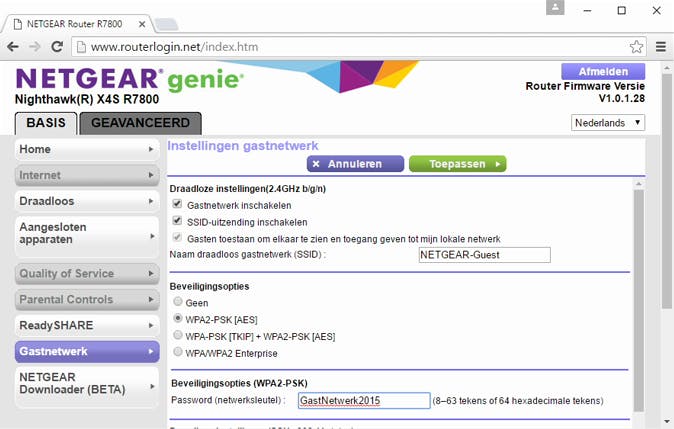674x429 pixels.
Task: Open a new browser tab
Action: pos(166,25)
